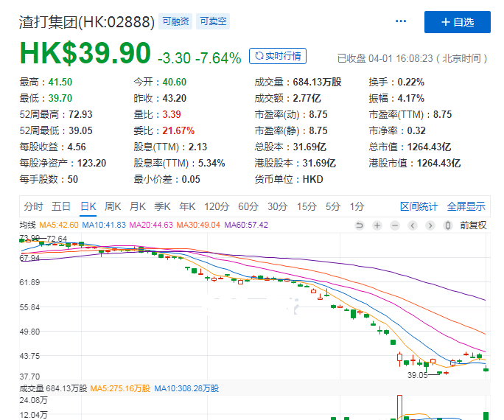This screenshot has height=420, width=504.
Task: Click the 实时行情 refresh button
Action: click(278, 56)
